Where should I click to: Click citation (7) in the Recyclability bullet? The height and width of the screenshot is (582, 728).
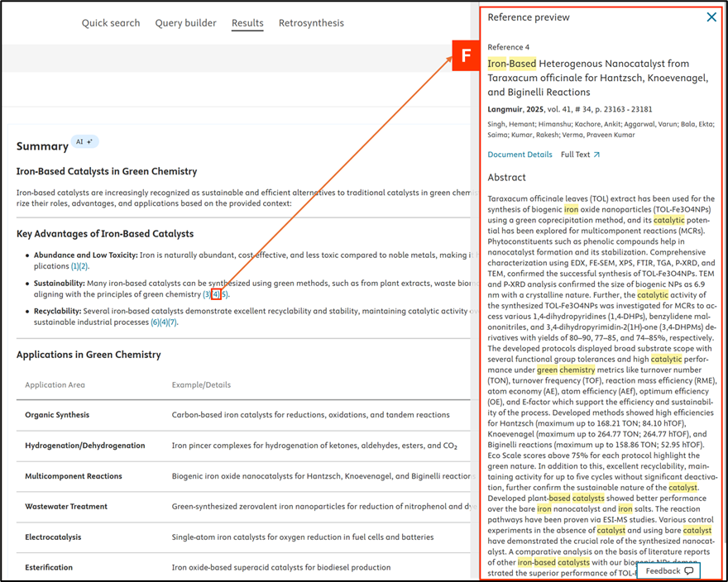click(x=173, y=322)
